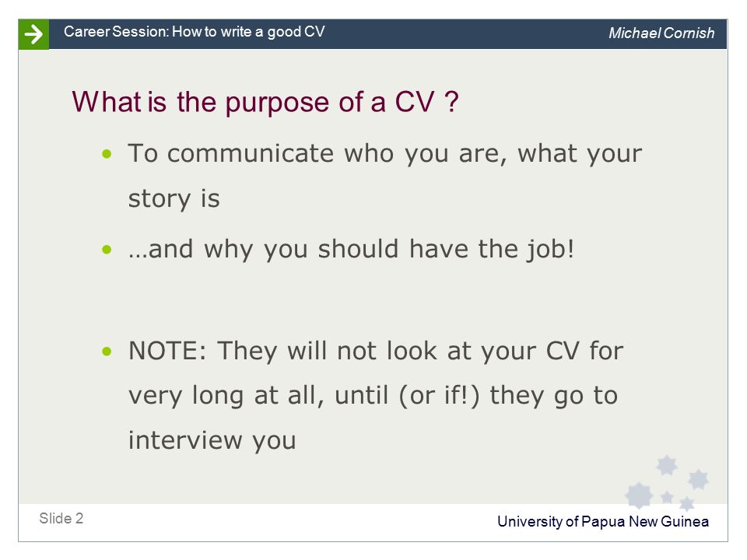Click the first green bullet point
Viewport: 747px width, 560px height.
click(107, 154)
